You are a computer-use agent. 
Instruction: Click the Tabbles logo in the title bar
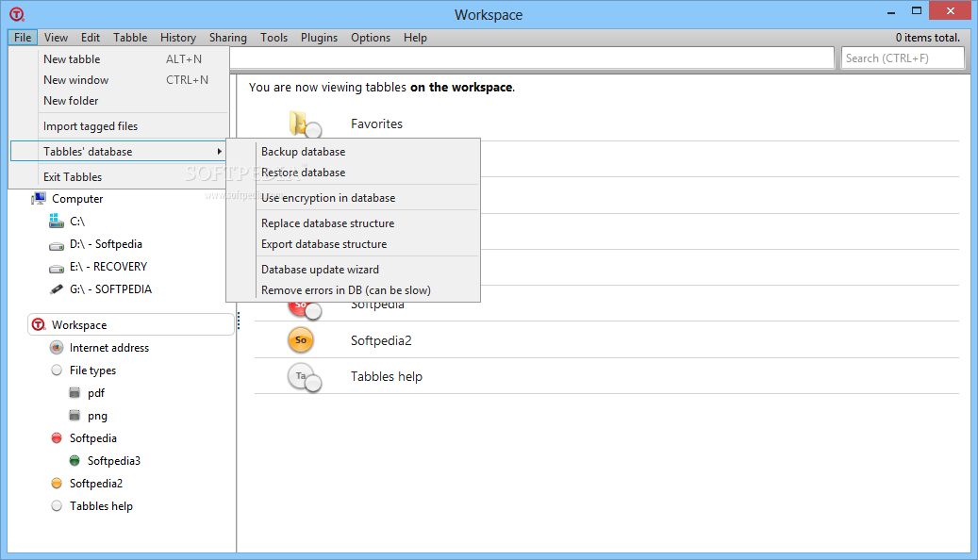pyautogui.click(x=17, y=14)
